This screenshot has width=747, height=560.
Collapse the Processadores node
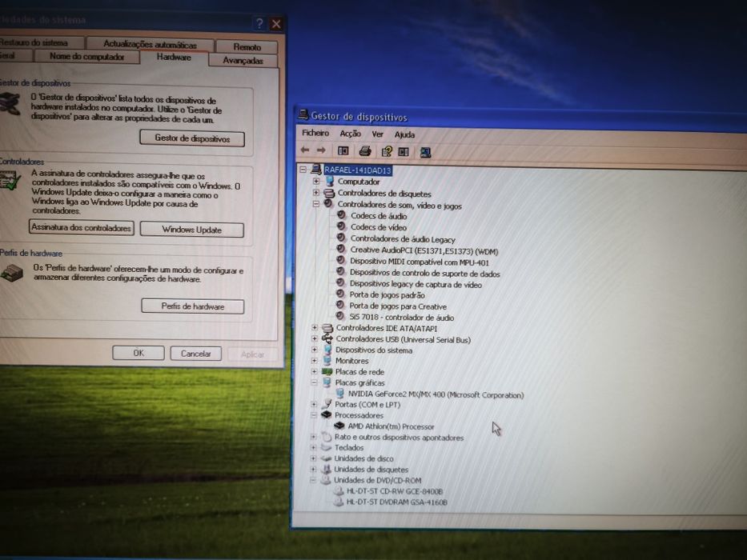click(x=314, y=414)
